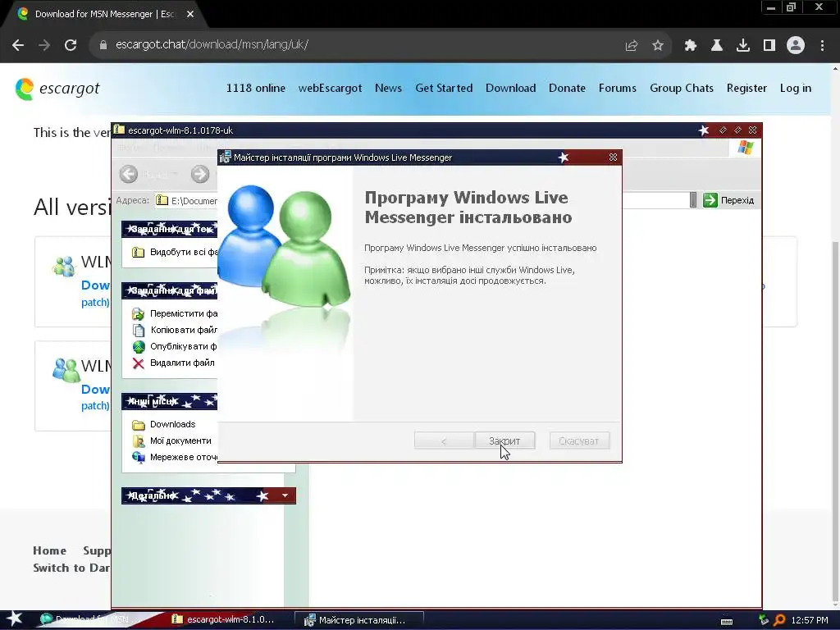Switch to Download for MSN taskbar button
840x630 pixels.
[91, 620]
